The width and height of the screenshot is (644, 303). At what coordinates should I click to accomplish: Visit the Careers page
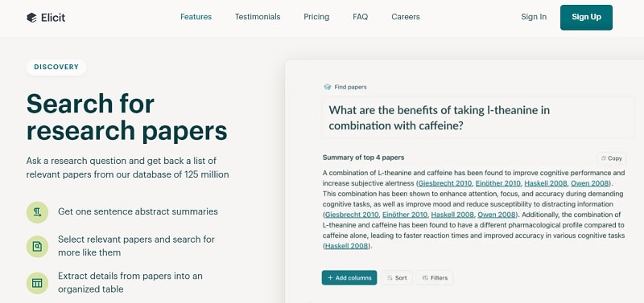[x=406, y=17]
